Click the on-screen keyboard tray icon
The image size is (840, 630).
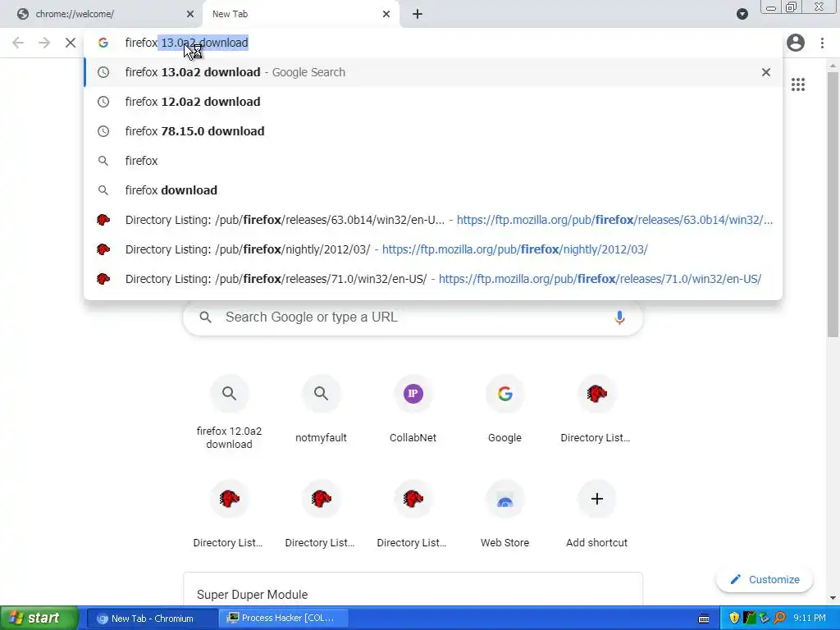click(704, 619)
